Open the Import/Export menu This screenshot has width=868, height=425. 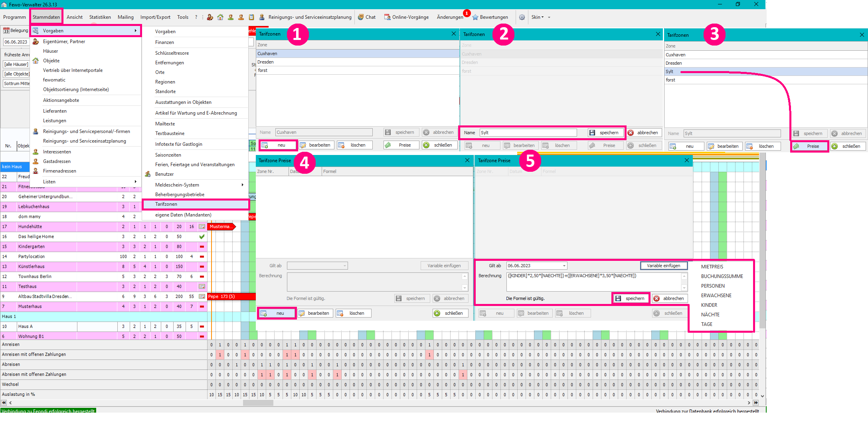point(155,17)
